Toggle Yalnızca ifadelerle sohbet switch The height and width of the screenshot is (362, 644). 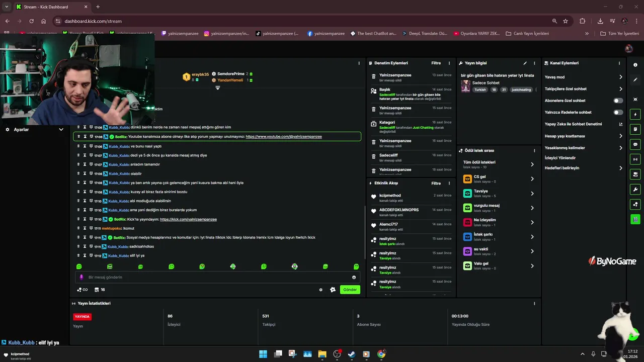618,112
